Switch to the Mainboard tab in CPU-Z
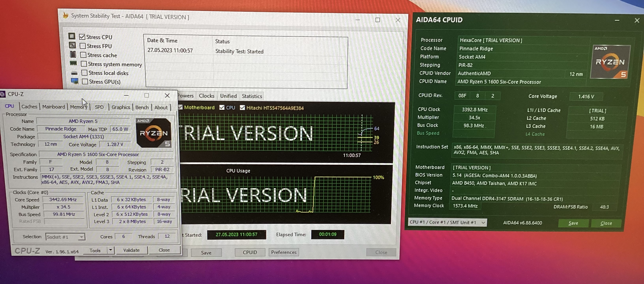Screen dimensions: 644x284 53,107
